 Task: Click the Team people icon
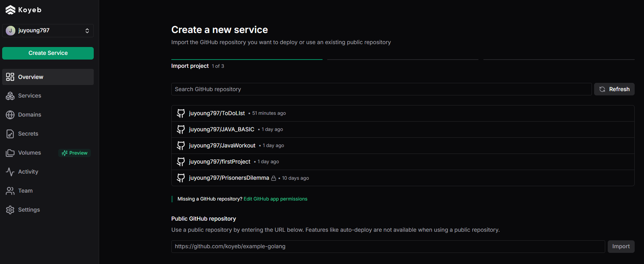click(10, 191)
